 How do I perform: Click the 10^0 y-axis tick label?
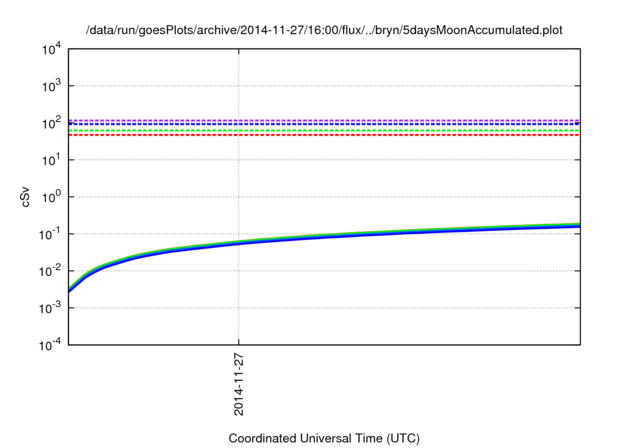(51, 197)
